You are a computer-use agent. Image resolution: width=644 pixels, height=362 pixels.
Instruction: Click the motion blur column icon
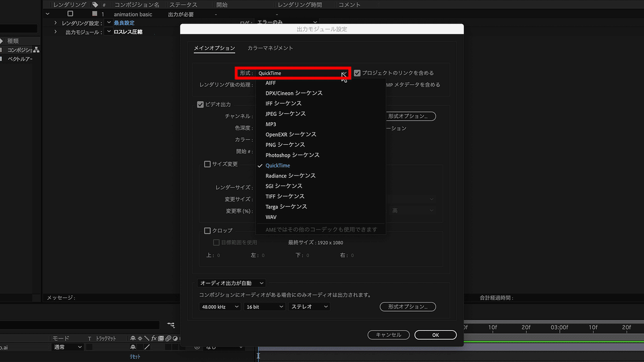tap(167, 338)
